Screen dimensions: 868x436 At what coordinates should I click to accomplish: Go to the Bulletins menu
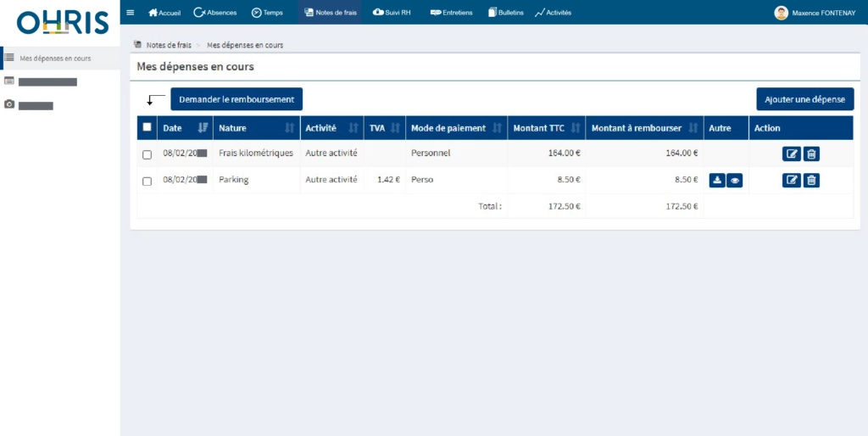coord(506,13)
